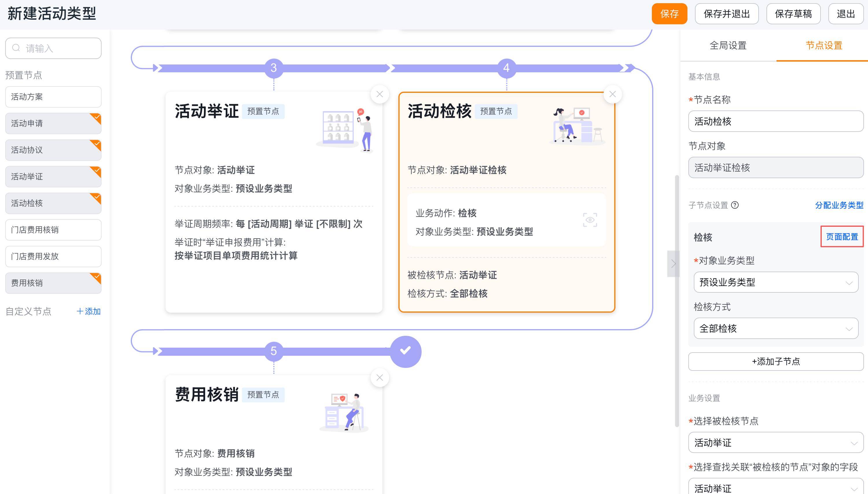Click 被检核节点: 活动举证 text
Screen dimensions: 868x494
point(452,275)
